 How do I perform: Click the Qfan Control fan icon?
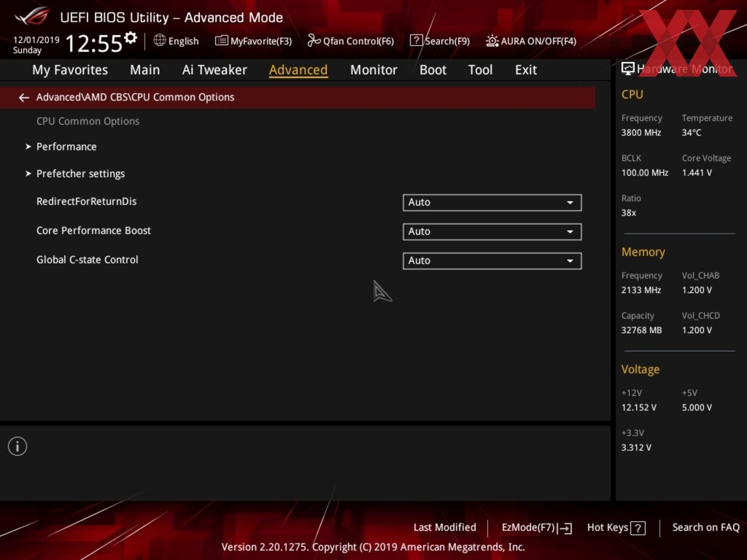[314, 40]
